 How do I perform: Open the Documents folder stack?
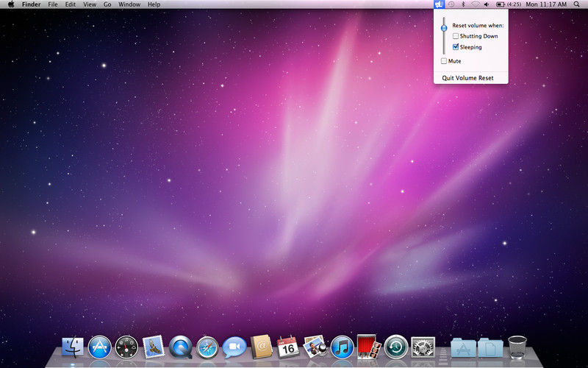[x=490, y=347]
